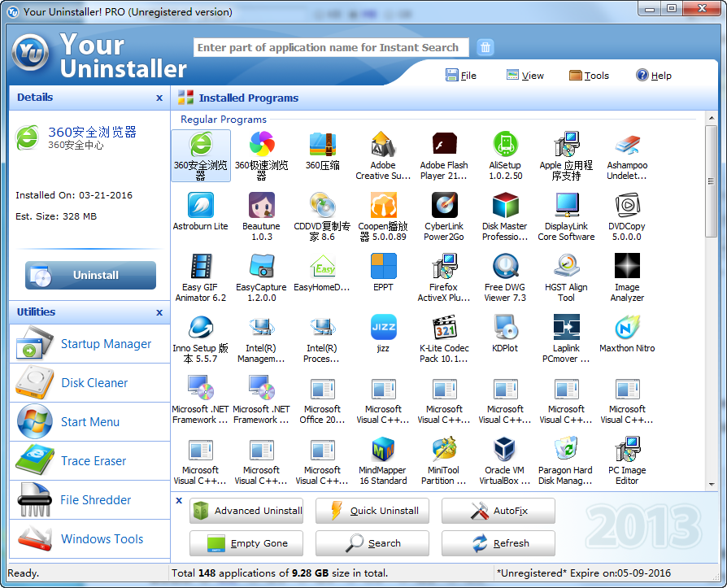Click the scrollbar down arrow
Image resolution: width=727 pixels, height=588 pixels.
[x=711, y=485]
